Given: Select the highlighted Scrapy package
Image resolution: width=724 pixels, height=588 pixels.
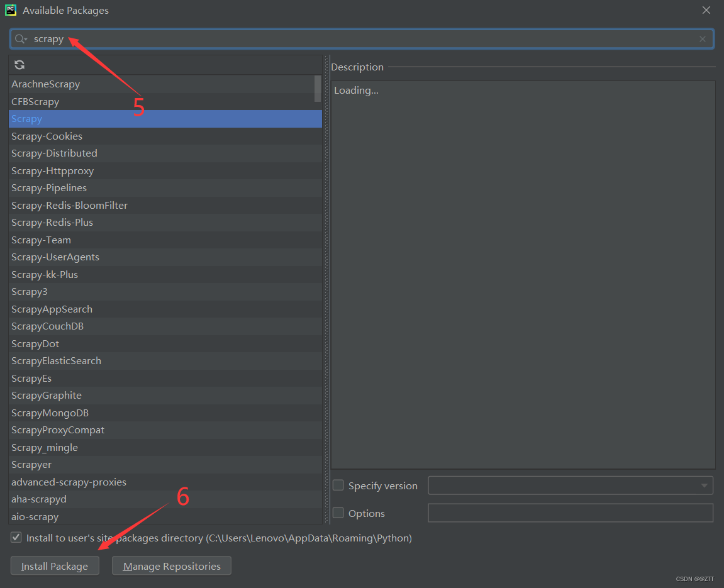Looking at the screenshot, I should coord(165,119).
